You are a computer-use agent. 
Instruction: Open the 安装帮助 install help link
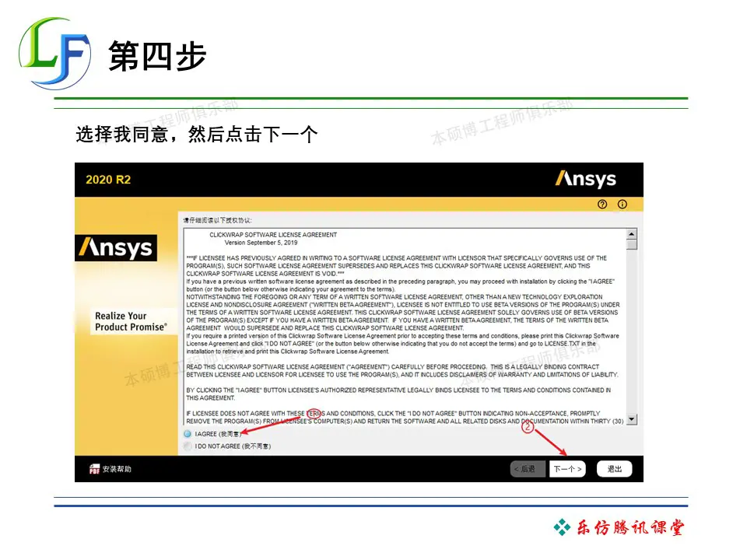pos(117,469)
